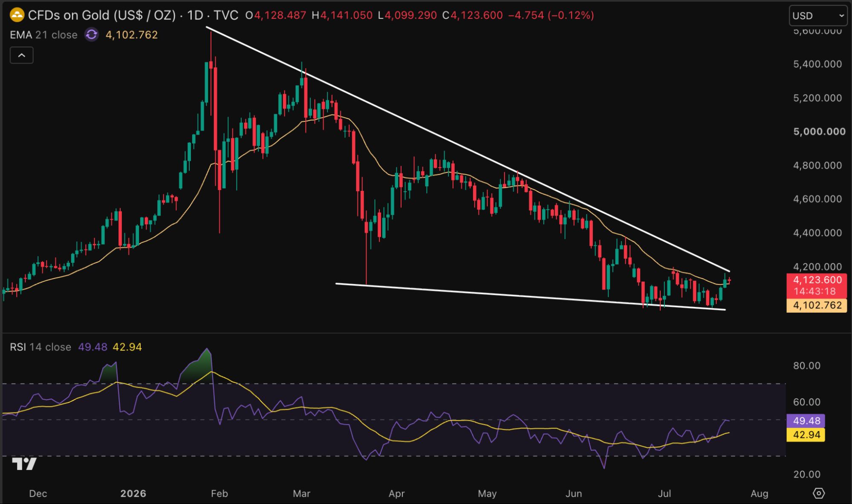Open the USD currency dropdown

coord(818,16)
